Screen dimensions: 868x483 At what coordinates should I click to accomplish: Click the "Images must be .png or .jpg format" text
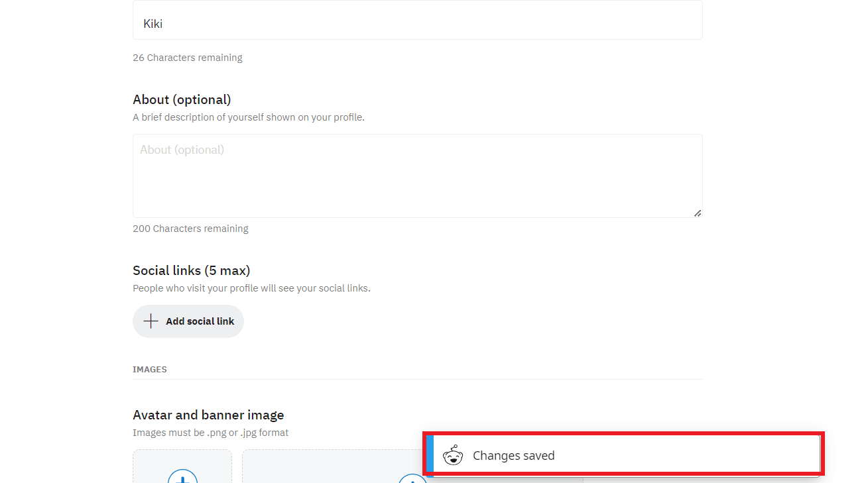(211, 433)
